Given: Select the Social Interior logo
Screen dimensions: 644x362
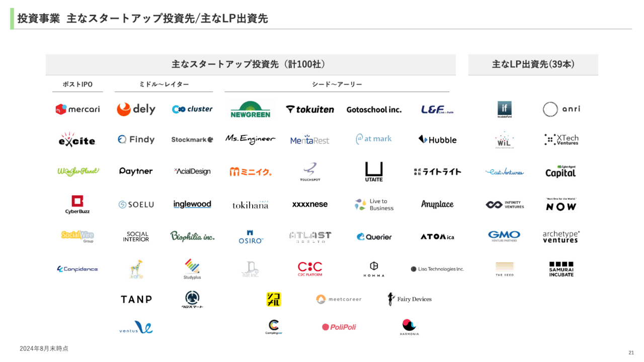Looking at the screenshot, I should click(x=136, y=236).
